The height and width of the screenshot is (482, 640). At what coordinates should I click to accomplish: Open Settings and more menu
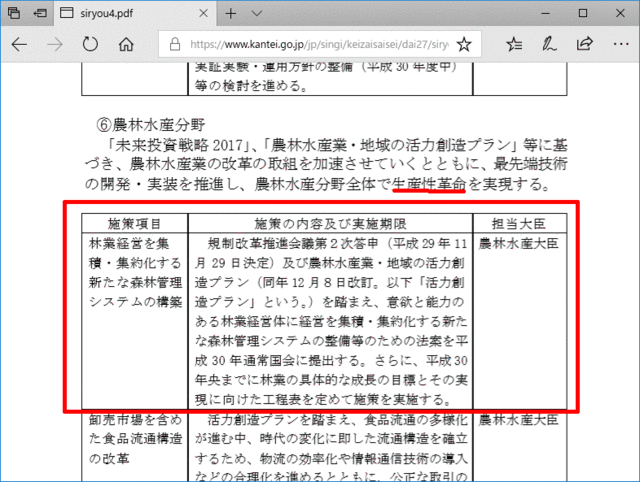pos(619,45)
